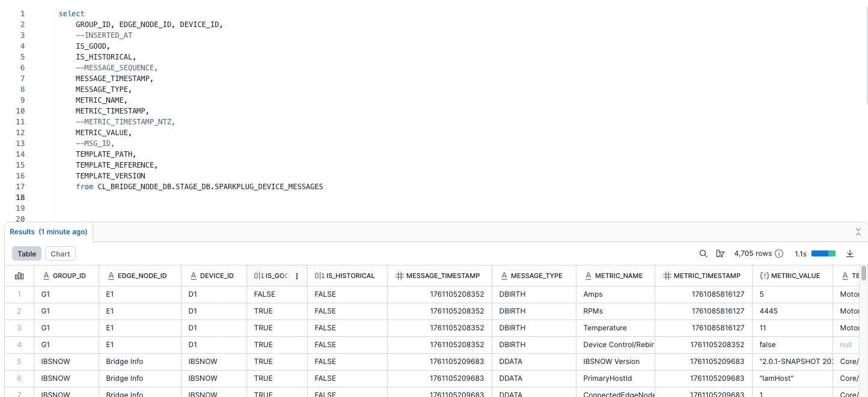Download the query results

[x=850, y=253]
